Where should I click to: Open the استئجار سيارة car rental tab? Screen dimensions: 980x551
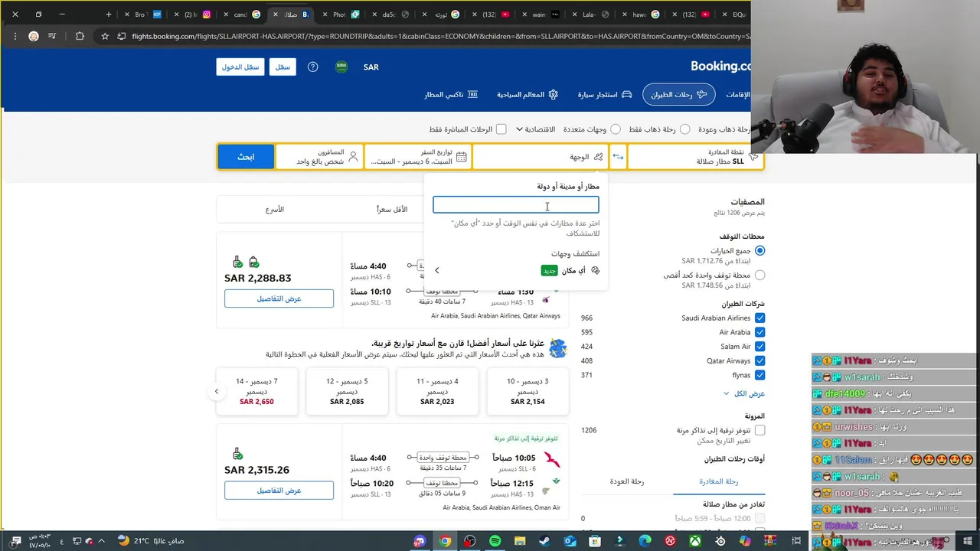(605, 94)
